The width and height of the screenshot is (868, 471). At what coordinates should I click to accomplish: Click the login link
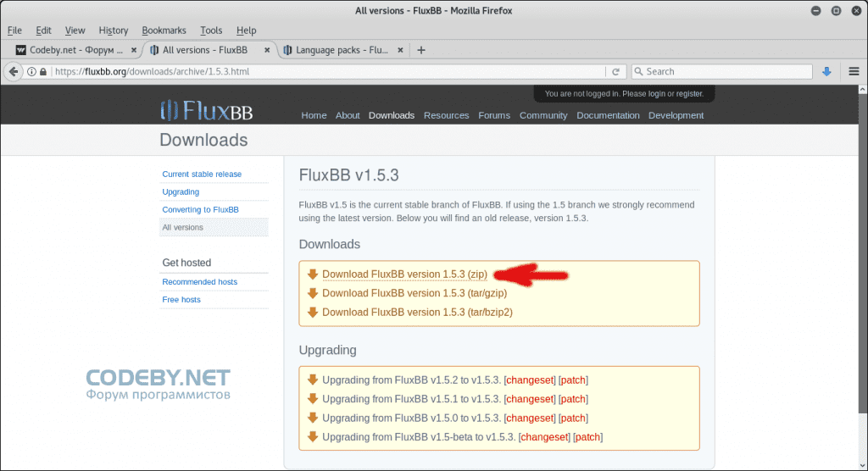[657, 93]
